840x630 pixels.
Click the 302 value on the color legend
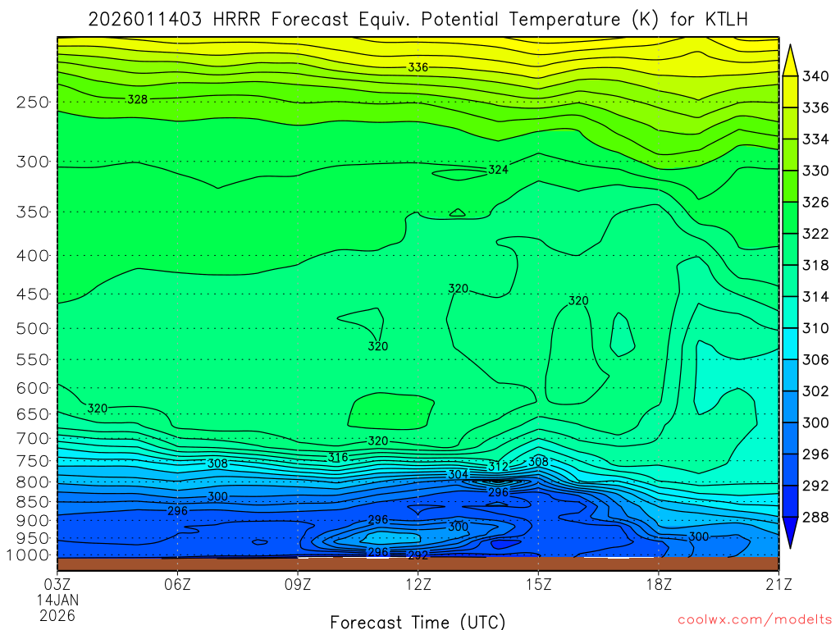pyautogui.click(x=815, y=391)
